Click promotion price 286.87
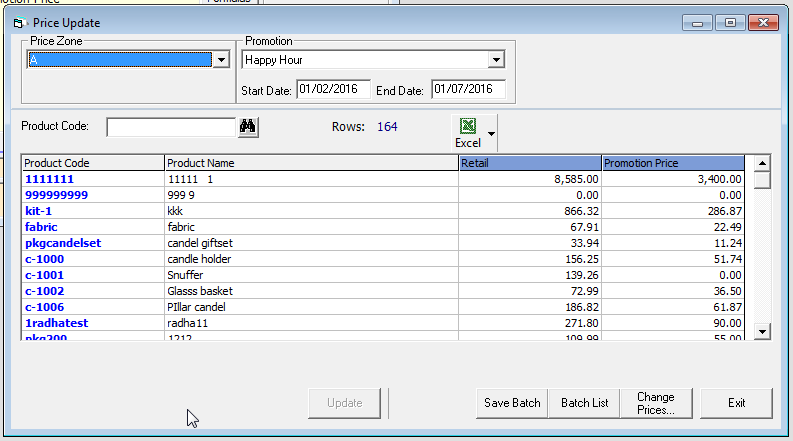 (725, 211)
